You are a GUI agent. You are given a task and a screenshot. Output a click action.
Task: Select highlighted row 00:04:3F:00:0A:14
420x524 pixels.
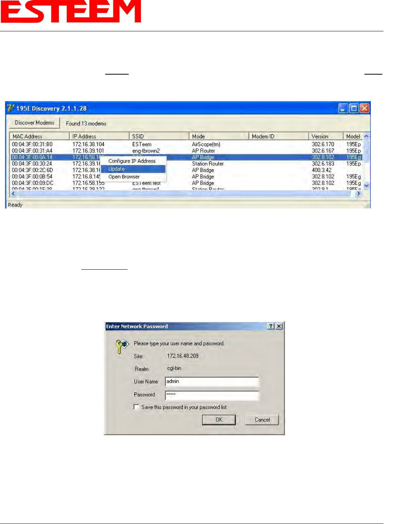tap(186, 157)
